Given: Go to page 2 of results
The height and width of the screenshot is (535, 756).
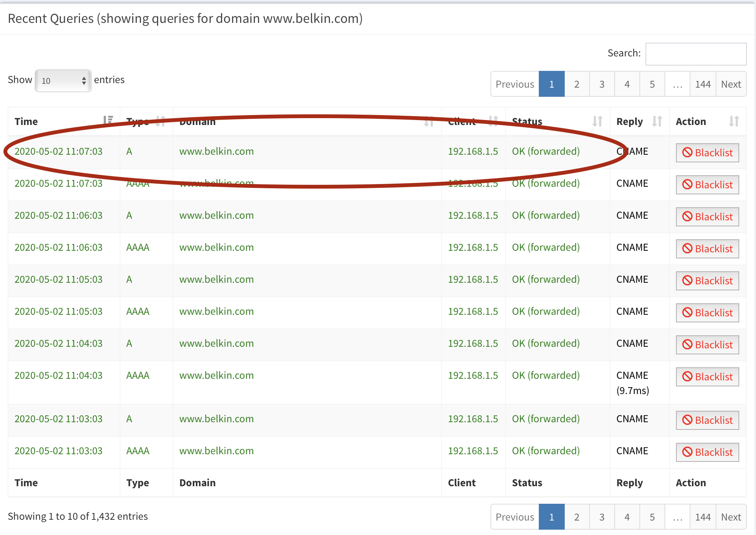Looking at the screenshot, I should click(x=577, y=84).
